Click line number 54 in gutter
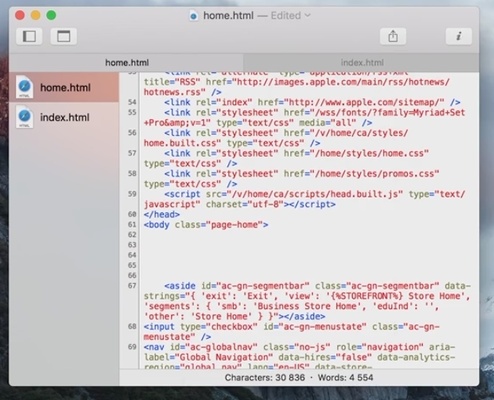The height and width of the screenshot is (400, 494). 132,102
